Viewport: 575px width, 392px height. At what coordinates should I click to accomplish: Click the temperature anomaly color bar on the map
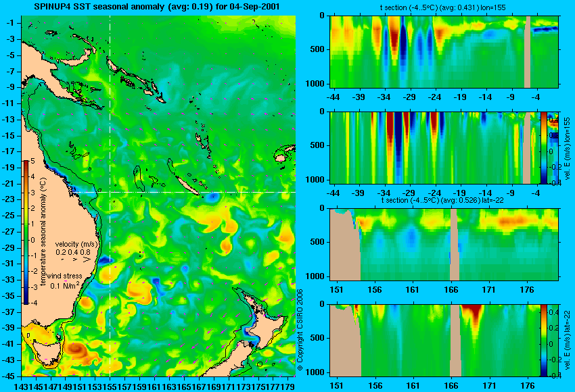pos(26,232)
